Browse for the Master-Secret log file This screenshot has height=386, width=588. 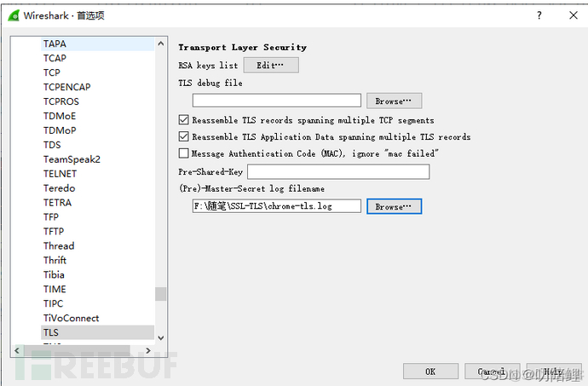394,207
